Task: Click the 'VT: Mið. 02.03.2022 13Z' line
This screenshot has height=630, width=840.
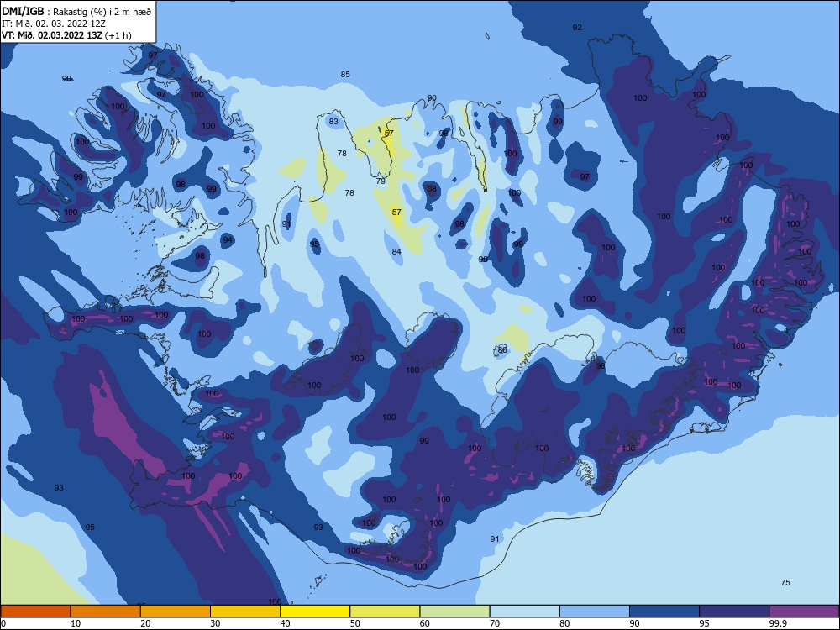Action: coord(51,35)
